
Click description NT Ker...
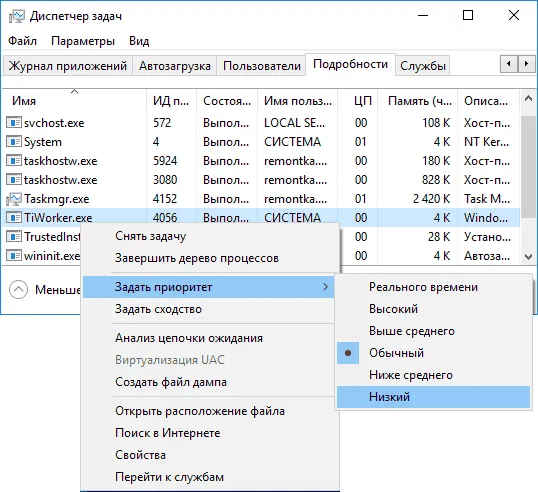[x=487, y=142]
